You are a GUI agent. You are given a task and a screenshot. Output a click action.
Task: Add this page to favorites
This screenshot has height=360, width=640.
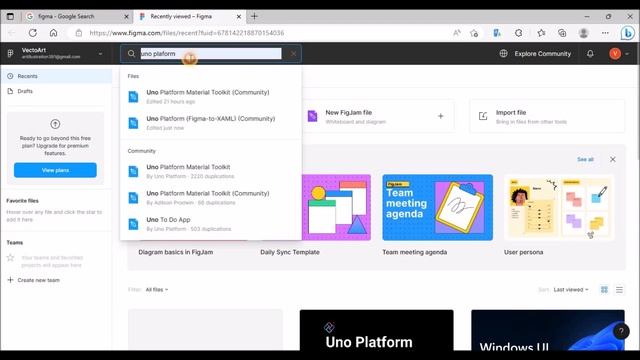[x=474, y=33]
